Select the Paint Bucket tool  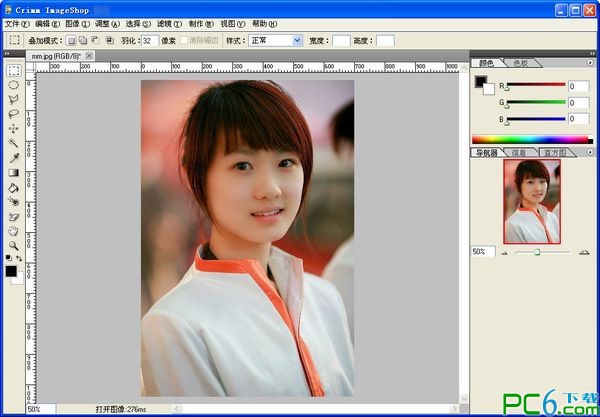(x=14, y=187)
